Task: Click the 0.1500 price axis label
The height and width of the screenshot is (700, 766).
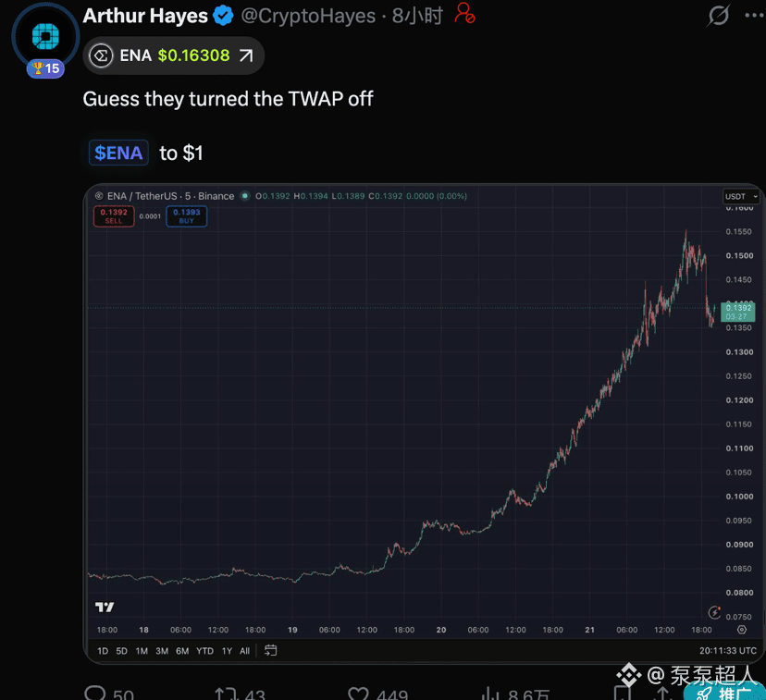Action: click(x=739, y=256)
